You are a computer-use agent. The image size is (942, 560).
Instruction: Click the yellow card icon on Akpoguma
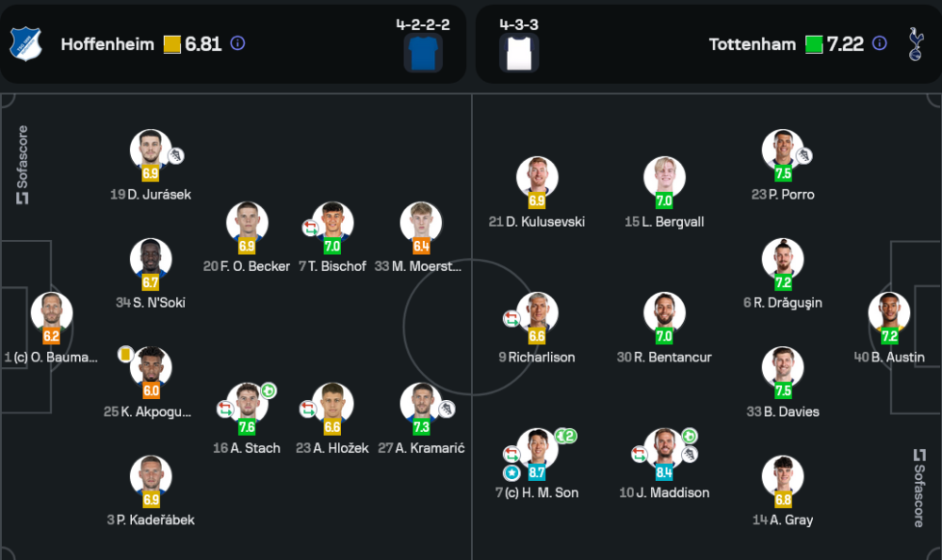click(x=125, y=354)
